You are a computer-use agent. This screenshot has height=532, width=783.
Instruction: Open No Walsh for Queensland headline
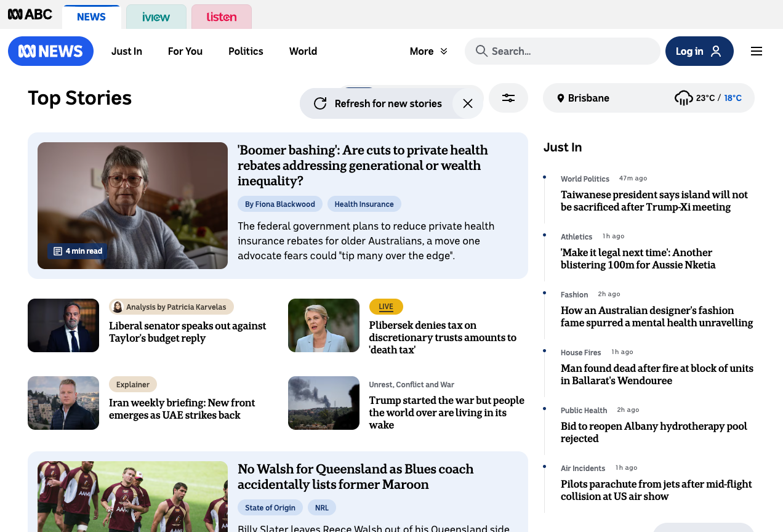point(356,477)
